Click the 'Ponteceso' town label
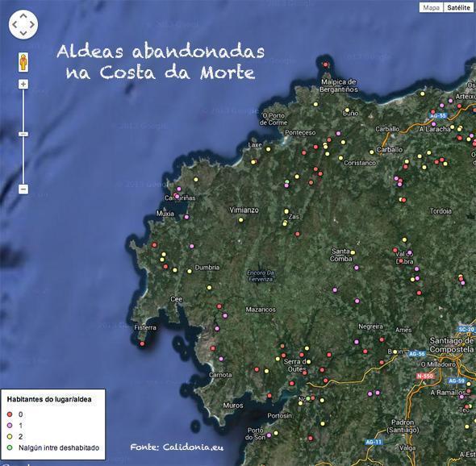Screen dimensions: 476x466 click(x=300, y=132)
